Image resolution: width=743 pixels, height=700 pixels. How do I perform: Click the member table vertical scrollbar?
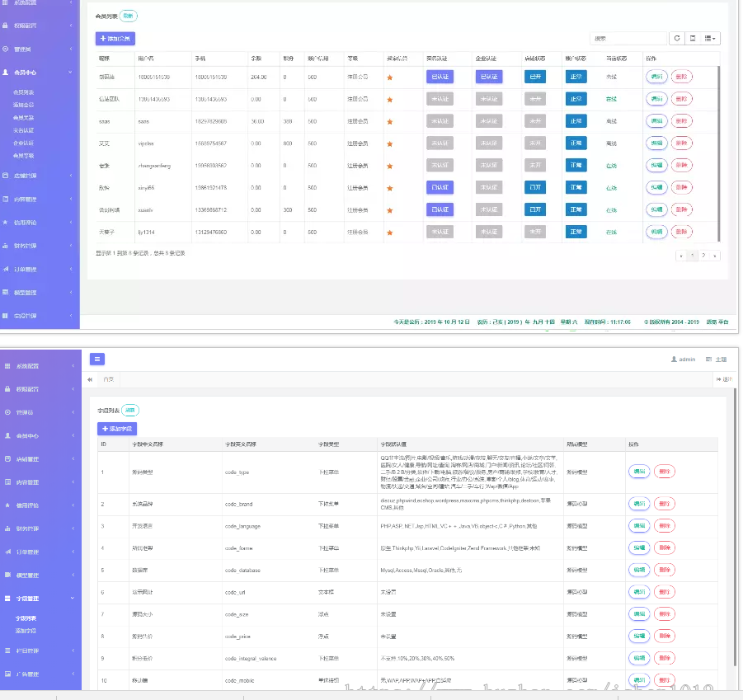coord(719,148)
